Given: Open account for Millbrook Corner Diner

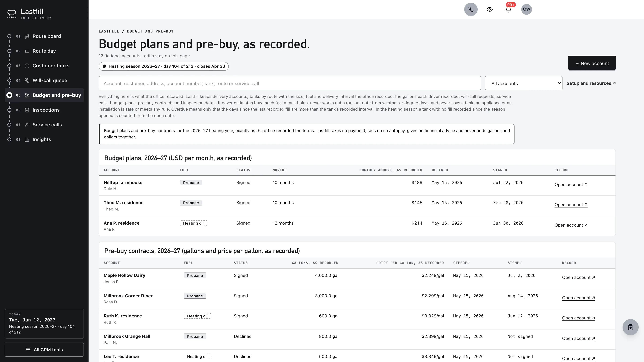Looking at the screenshot, I should pyautogui.click(x=578, y=298).
